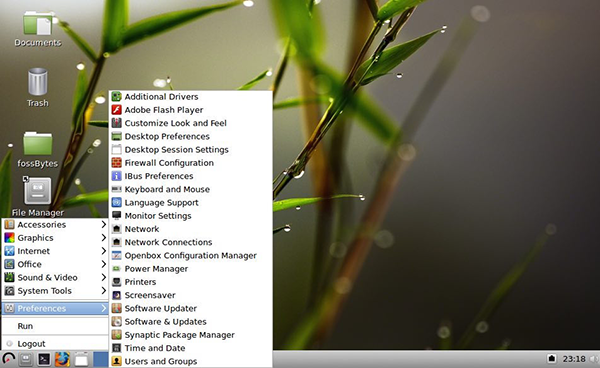Open the Documents folder on desktop
Screen dimensions: 600x368
38,29
